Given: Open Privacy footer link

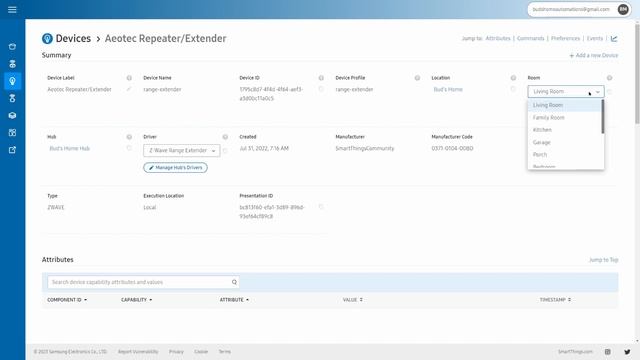Looking at the screenshot, I should (176, 351).
